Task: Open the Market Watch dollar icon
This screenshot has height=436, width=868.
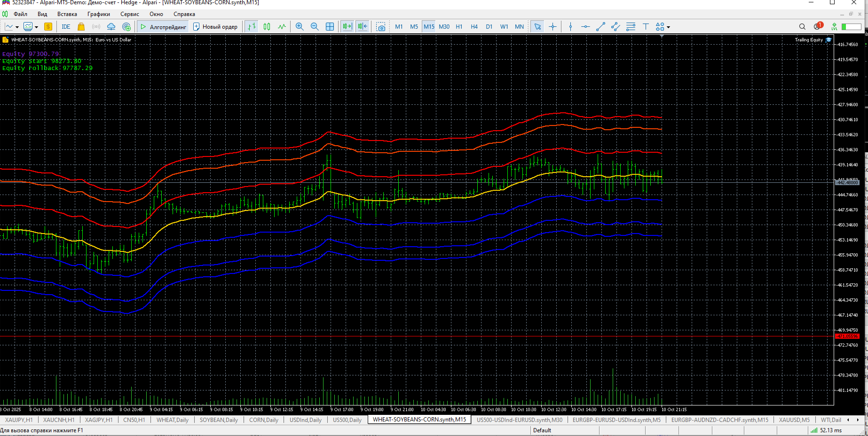Action: [48, 27]
